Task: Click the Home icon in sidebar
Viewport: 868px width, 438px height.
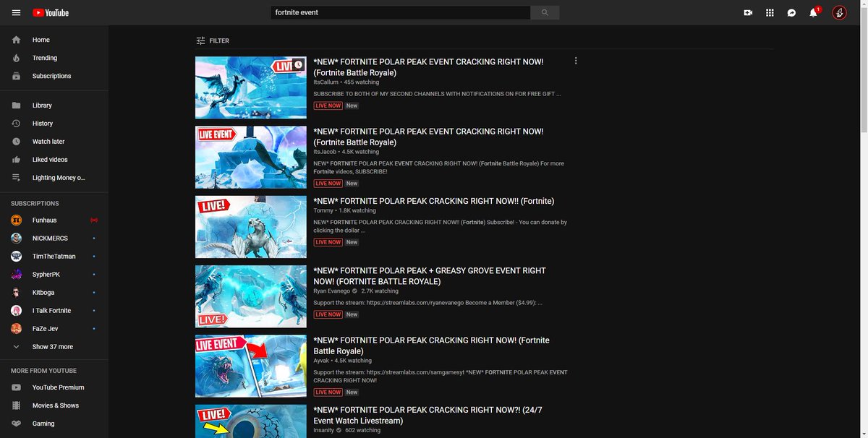Action: (x=16, y=40)
